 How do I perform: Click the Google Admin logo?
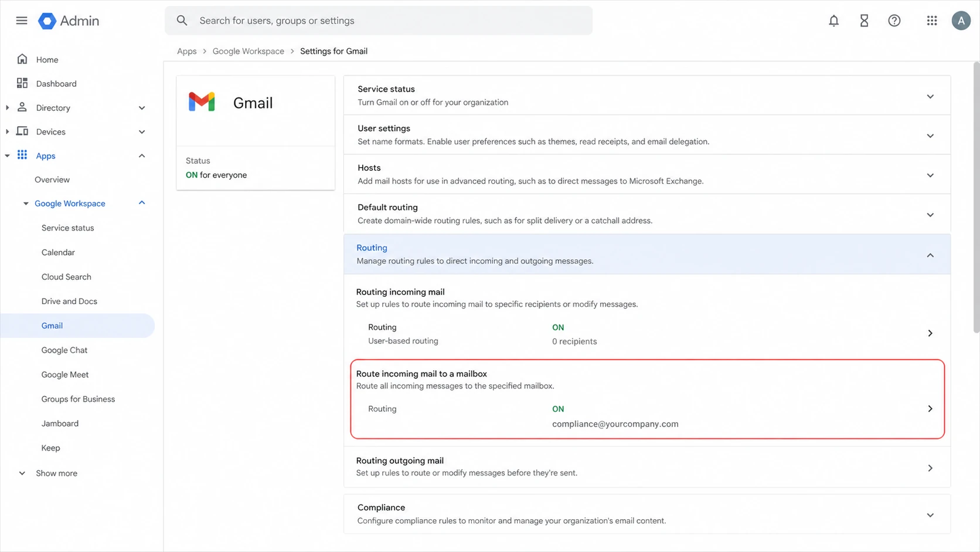(69, 21)
